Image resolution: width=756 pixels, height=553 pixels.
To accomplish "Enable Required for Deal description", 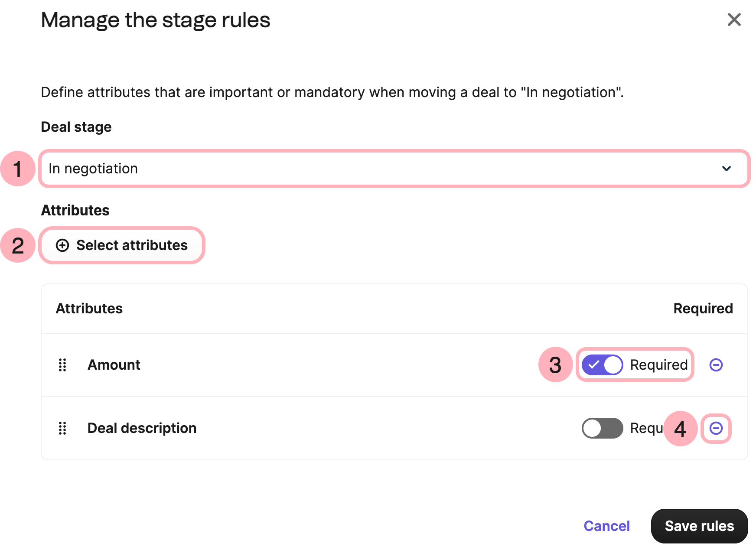I will [602, 428].
